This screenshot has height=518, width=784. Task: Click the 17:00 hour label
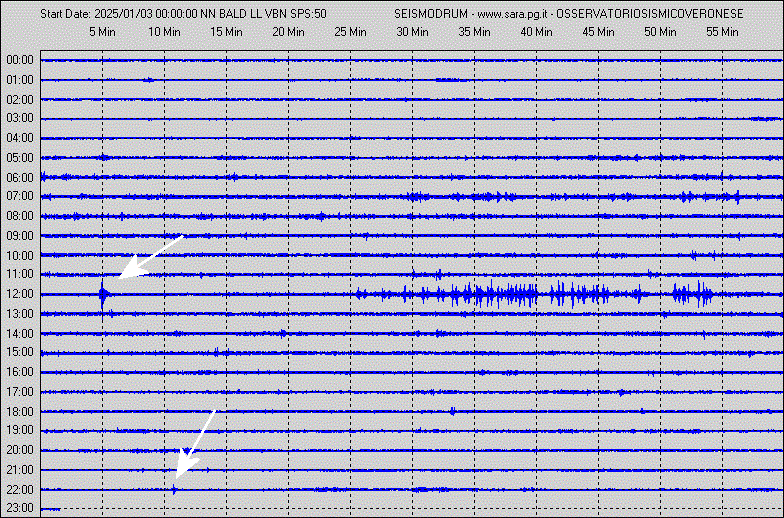pos(20,392)
